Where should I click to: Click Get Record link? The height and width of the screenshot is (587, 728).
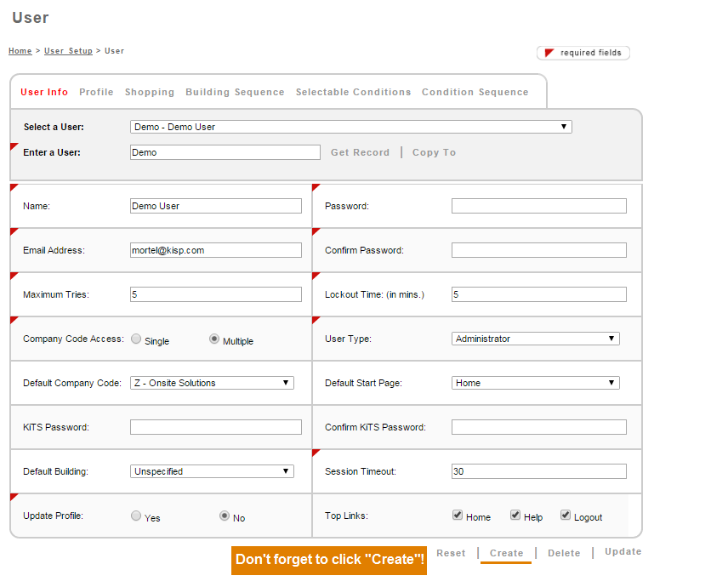pos(360,152)
